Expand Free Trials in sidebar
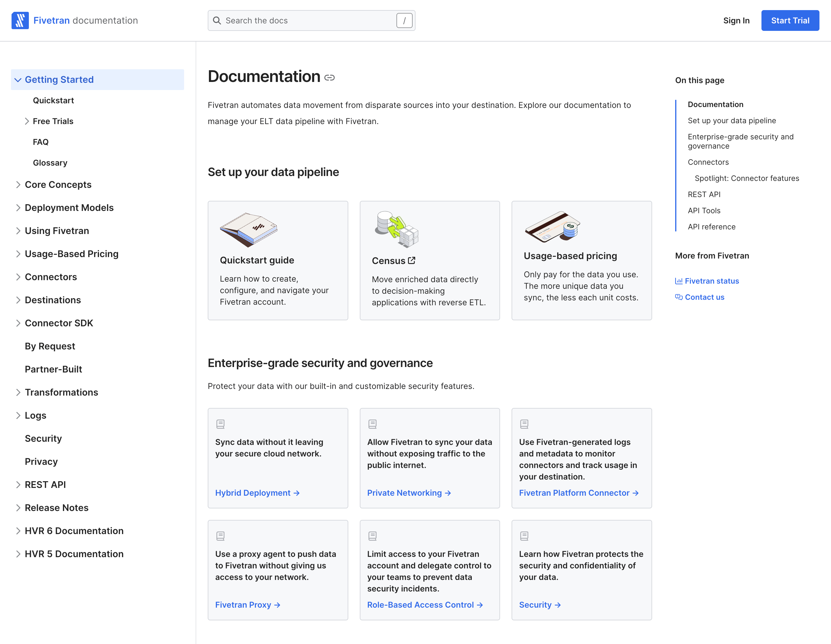Image resolution: width=831 pixels, height=644 pixels. [27, 121]
